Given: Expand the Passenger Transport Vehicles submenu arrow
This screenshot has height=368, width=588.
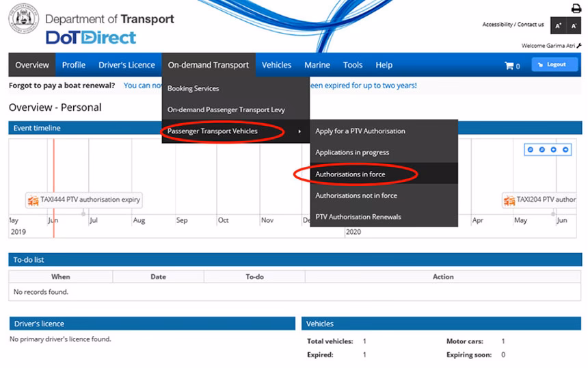Looking at the screenshot, I should click(x=299, y=131).
